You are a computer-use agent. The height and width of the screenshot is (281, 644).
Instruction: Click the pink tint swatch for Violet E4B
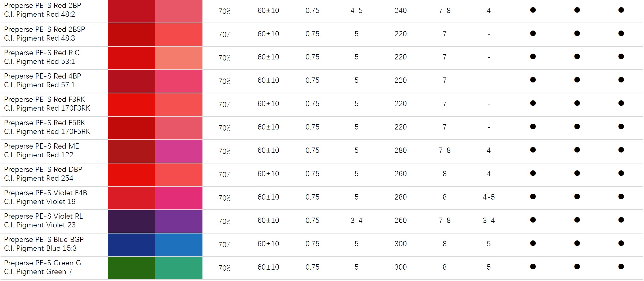click(179, 198)
